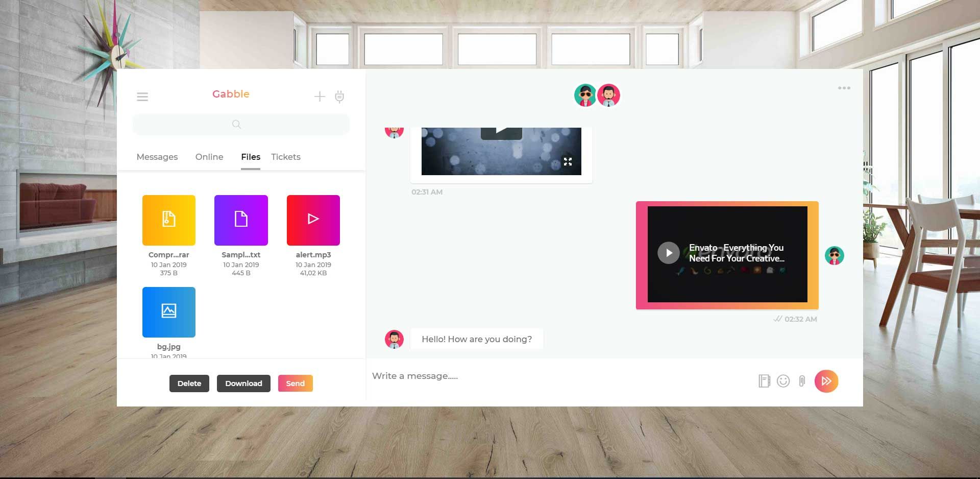Click the plug connection icon
The width and height of the screenshot is (980, 479).
tap(339, 97)
